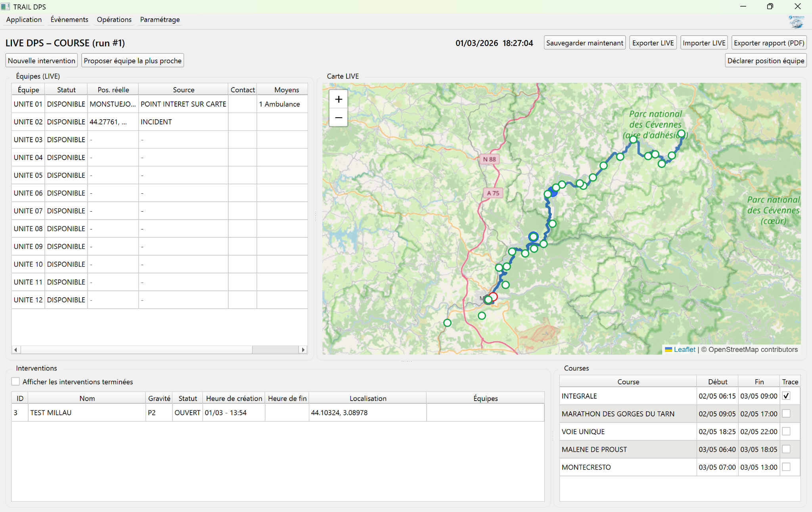
Task: Open the Paramétrage menu
Action: pyautogui.click(x=160, y=19)
